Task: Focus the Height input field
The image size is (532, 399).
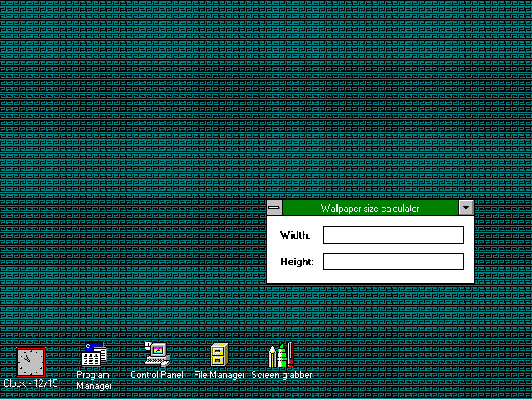Action: click(x=393, y=262)
